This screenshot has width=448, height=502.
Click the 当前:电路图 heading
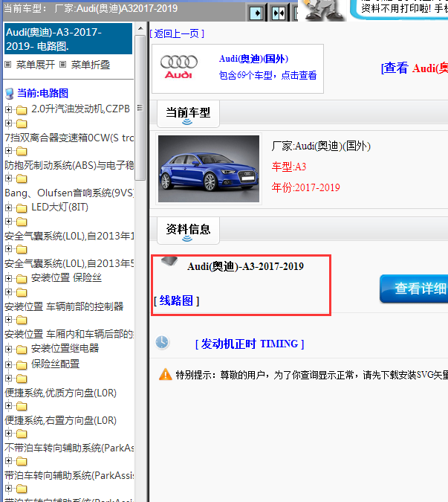click(x=42, y=93)
